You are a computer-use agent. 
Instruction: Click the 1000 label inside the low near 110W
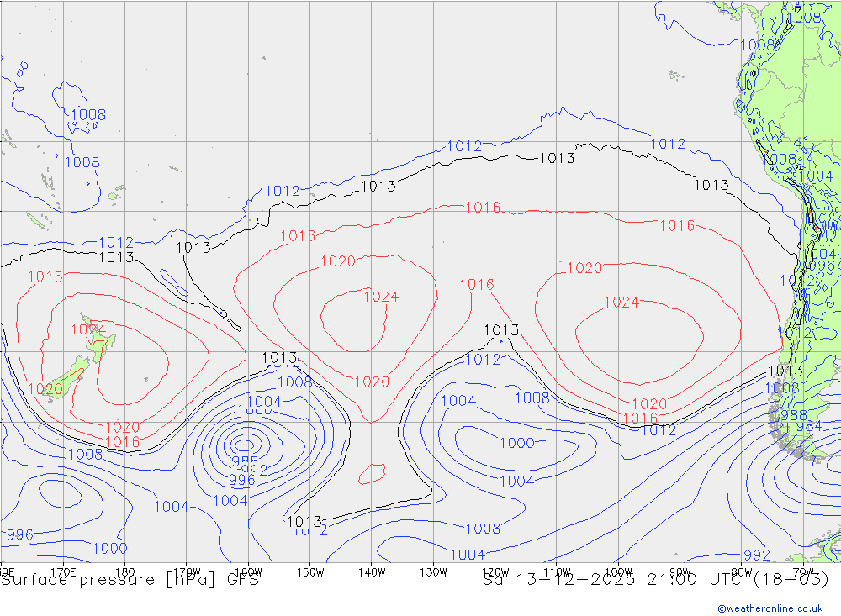[x=517, y=443]
